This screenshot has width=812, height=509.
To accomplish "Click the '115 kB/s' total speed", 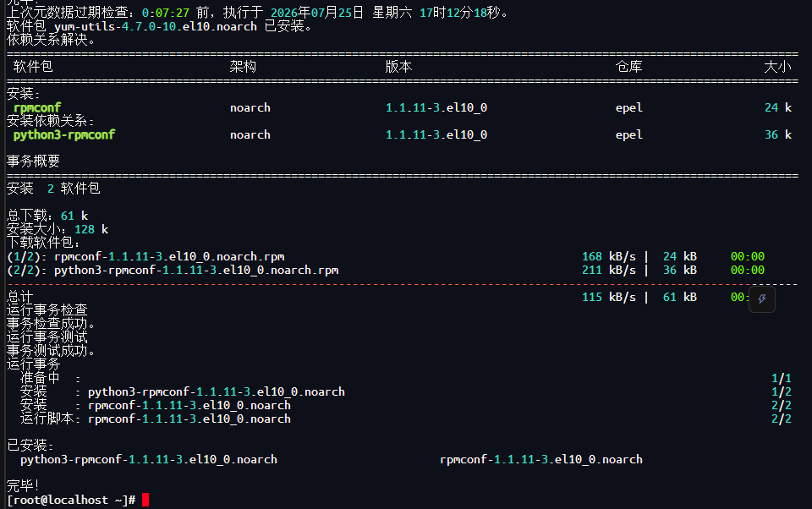I will pos(608,298).
